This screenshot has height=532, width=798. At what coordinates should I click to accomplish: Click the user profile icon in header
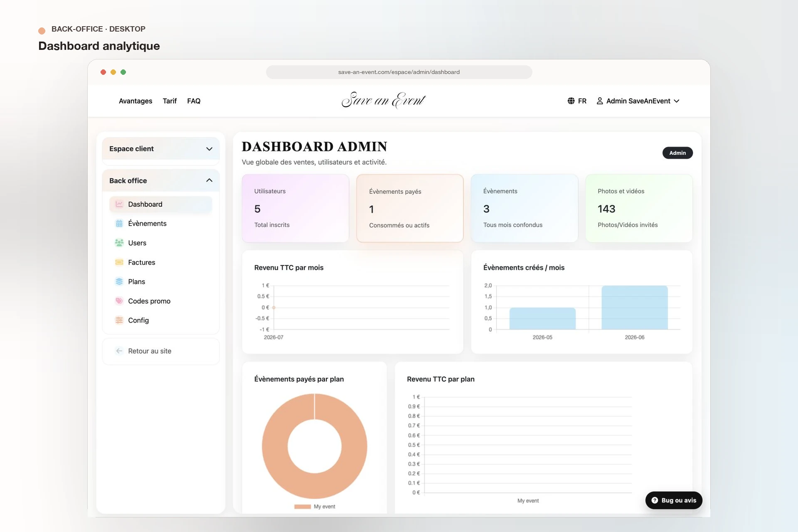click(x=600, y=101)
